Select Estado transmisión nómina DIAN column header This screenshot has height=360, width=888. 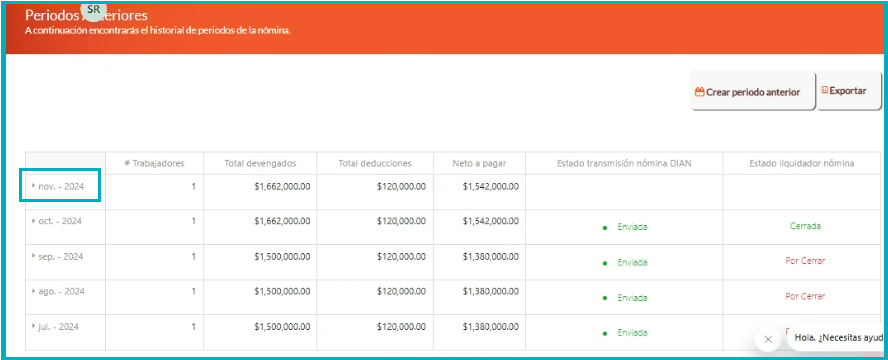(x=624, y=164)
